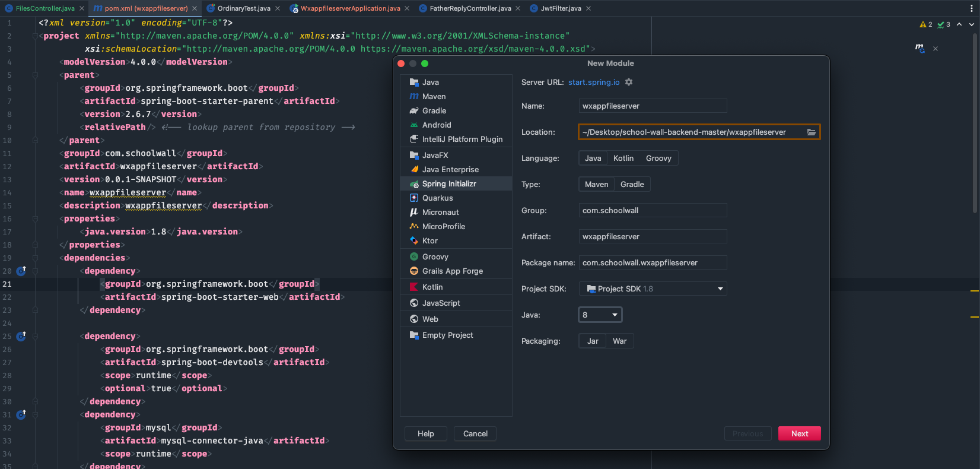Select Groovy module type in list
980x469 pixels.
pyautogui.click(x=456, y=256)
